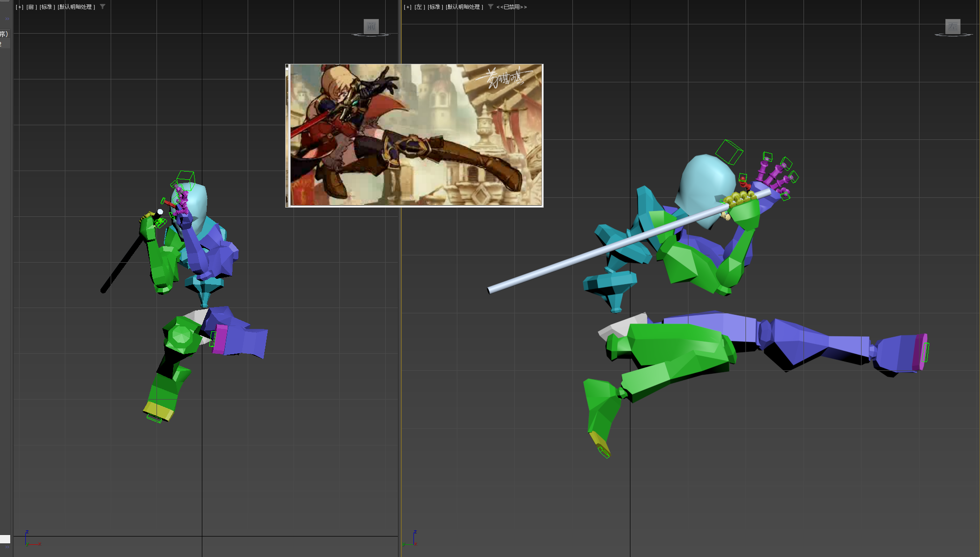The width and height of the screenshot is (980, 557).
Task: Expand the top-left >> panel arrows
Action: click(x=7, y=19)
